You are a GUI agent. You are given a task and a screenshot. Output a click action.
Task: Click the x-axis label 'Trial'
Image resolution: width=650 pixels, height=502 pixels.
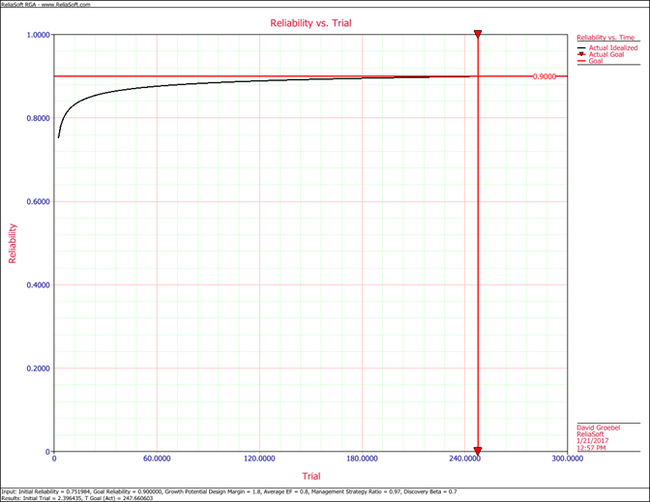(311, 476)
